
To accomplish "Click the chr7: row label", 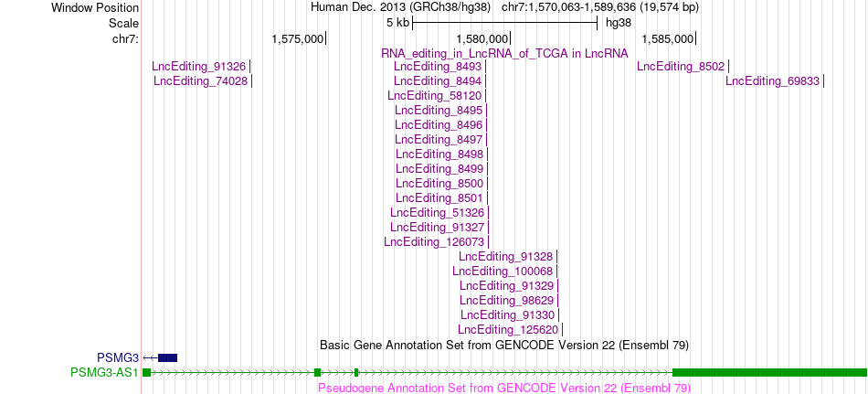I will [x=125, y=38].
